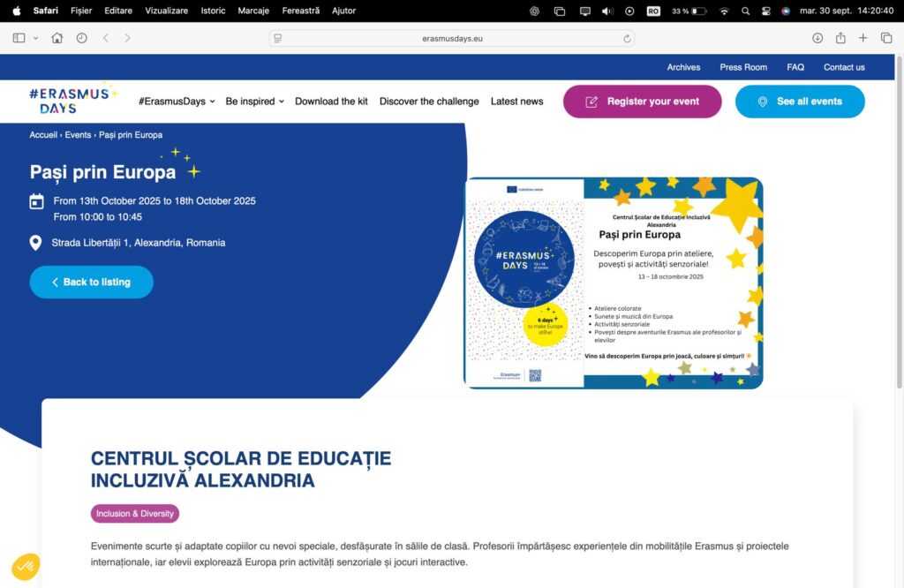Expand the Be inspired dropdown
Viewport: 904px width, 588px height.
(255, 102)
